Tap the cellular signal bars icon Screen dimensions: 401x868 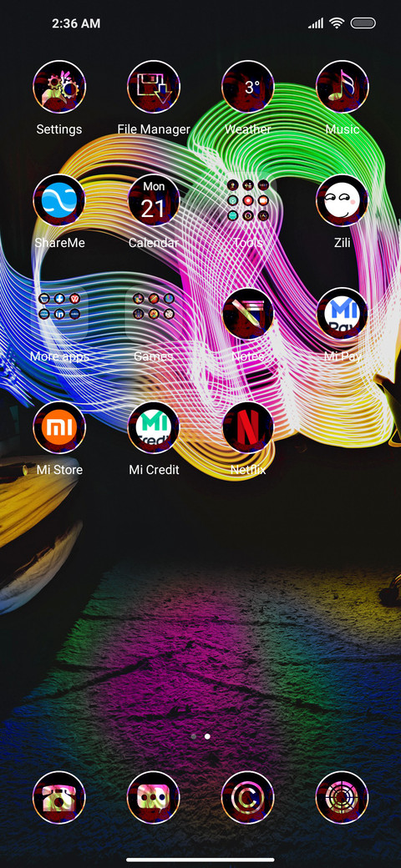point(316,23)
